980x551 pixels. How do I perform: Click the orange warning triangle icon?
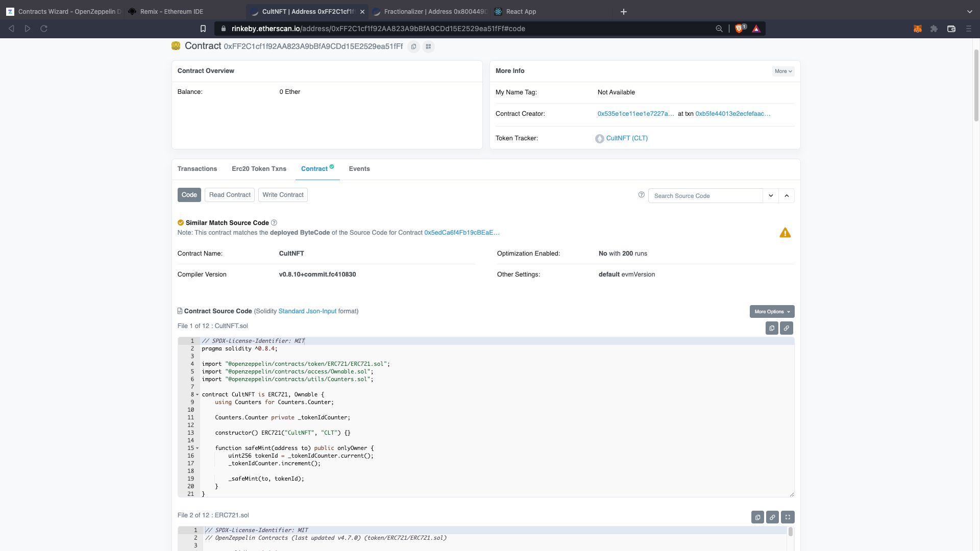(785, 233)
